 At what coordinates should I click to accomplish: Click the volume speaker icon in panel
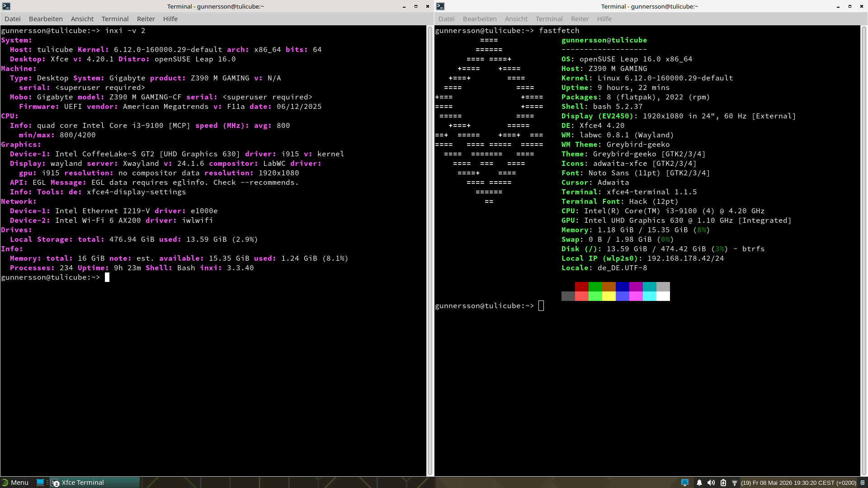[x=711, y=483]
